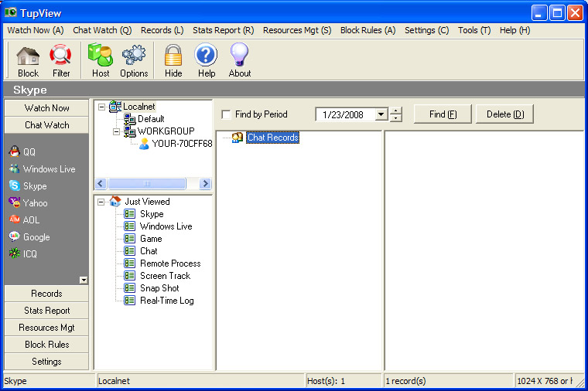The width and height of the screenshot is (588, 391).
Task: Click the Localnet network icon
Action: [x=115, y=107]
